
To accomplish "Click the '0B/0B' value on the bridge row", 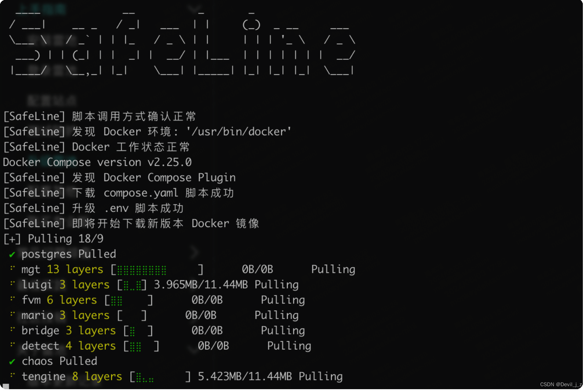I will pos(207,331).
